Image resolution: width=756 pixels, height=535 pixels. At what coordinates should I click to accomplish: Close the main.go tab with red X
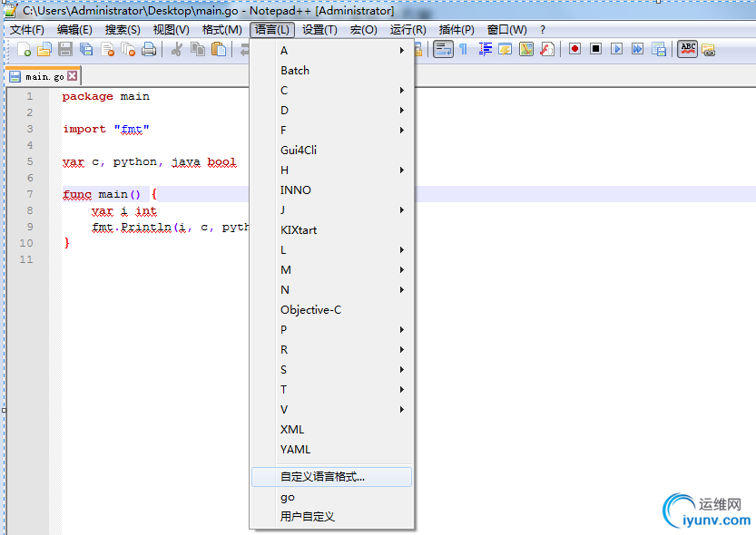(x=73, y=76)
